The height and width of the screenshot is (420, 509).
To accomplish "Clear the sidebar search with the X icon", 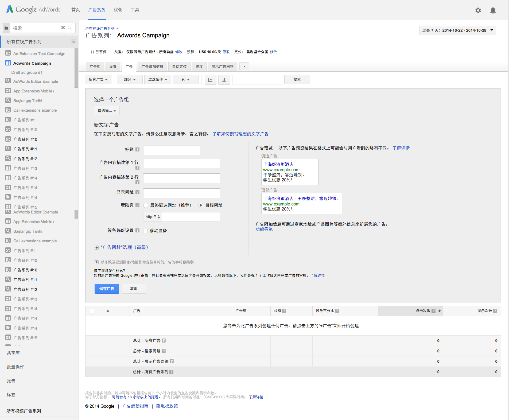I will [63, 28].
